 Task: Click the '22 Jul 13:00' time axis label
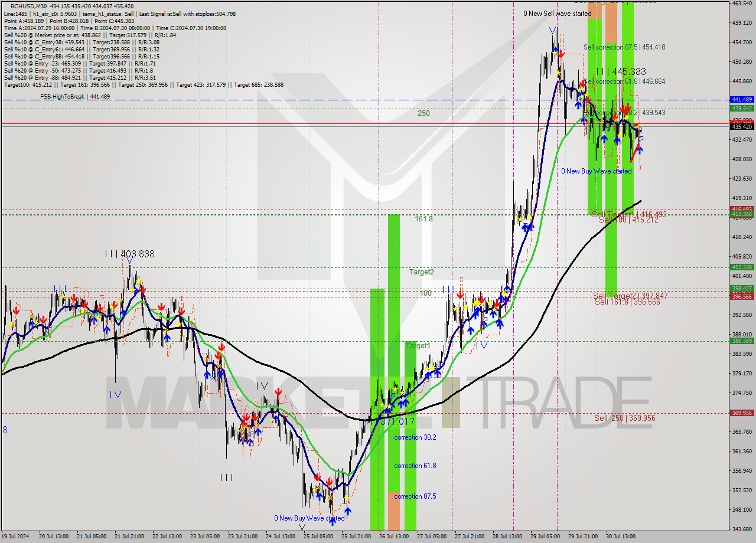click(x=167, y=537)
